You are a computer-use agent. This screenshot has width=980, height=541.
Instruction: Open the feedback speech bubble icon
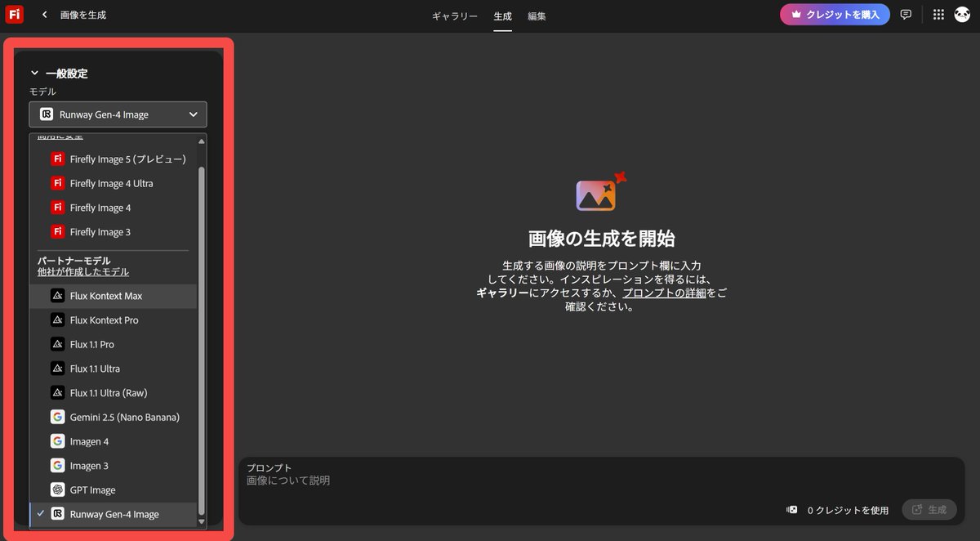coord(906,14)
